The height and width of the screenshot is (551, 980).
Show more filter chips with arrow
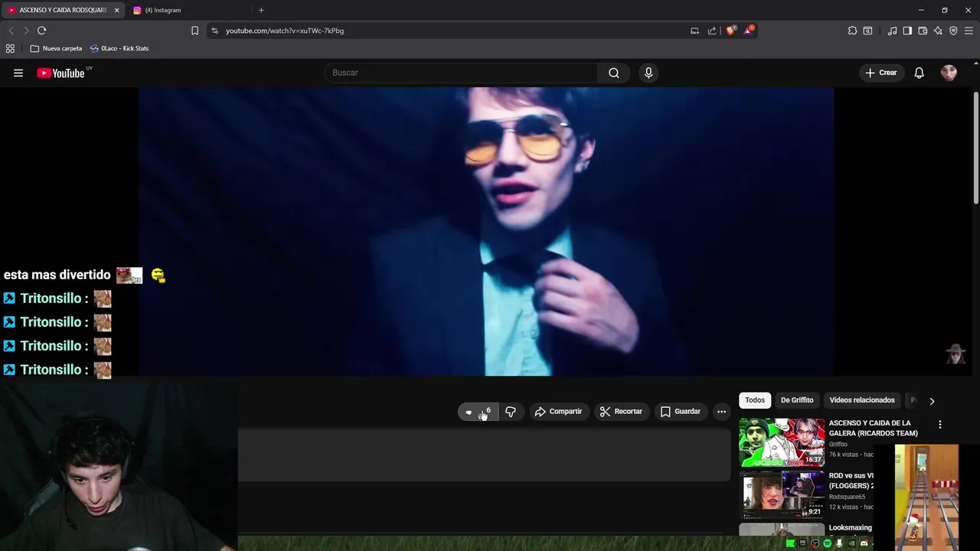click(932, 401)
